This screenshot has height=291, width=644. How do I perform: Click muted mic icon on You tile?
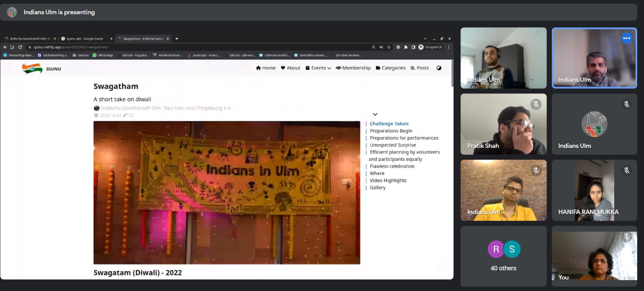click(x=627, y=237)
